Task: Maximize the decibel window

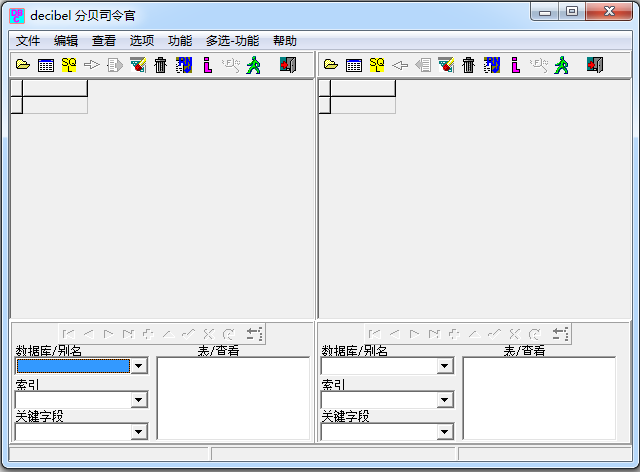Action: (x=572, y=11)
